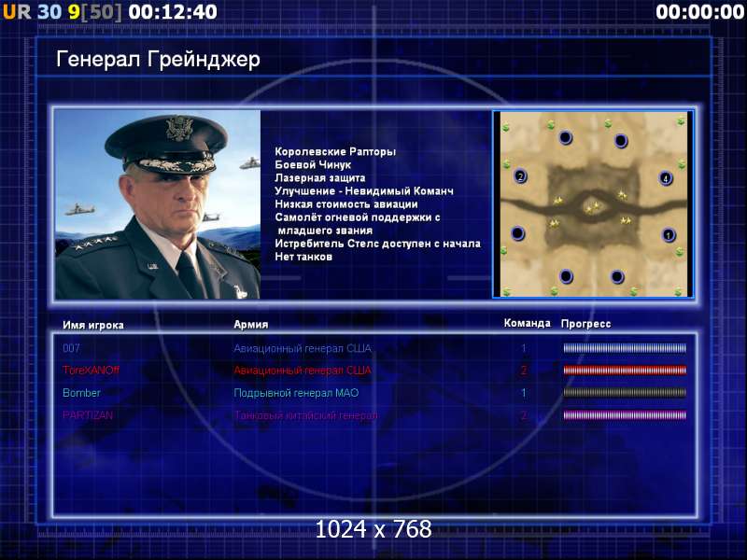This screenshot has height=560, width=747.
Task: Click the 'Команда' column header
Action: (x=527, y=323)
